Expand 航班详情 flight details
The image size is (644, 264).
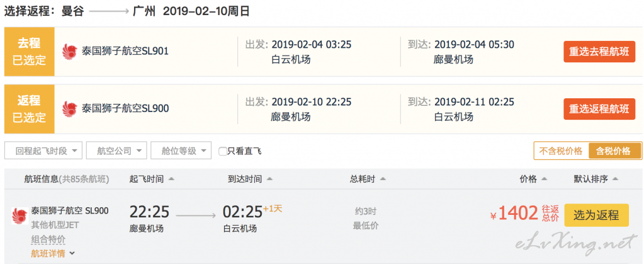[x=53, y=253]
